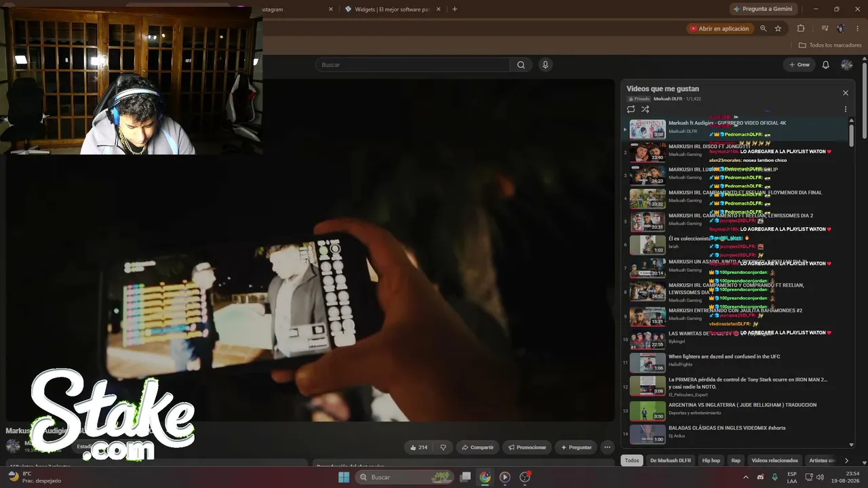This screenshot has height=488, width=868.
Task: Click the tray microphone icon
Action: tap(774, 477)
